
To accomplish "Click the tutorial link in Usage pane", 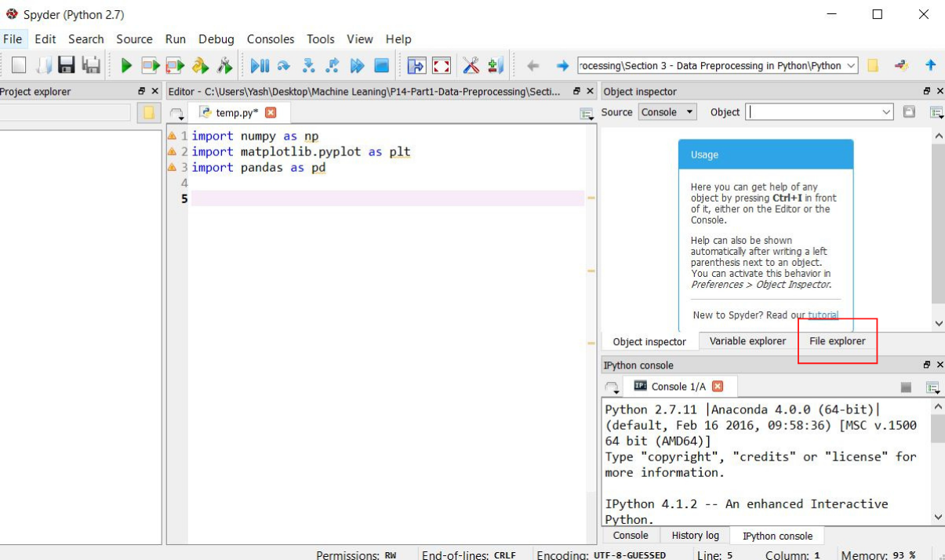I will pos(820,315).
